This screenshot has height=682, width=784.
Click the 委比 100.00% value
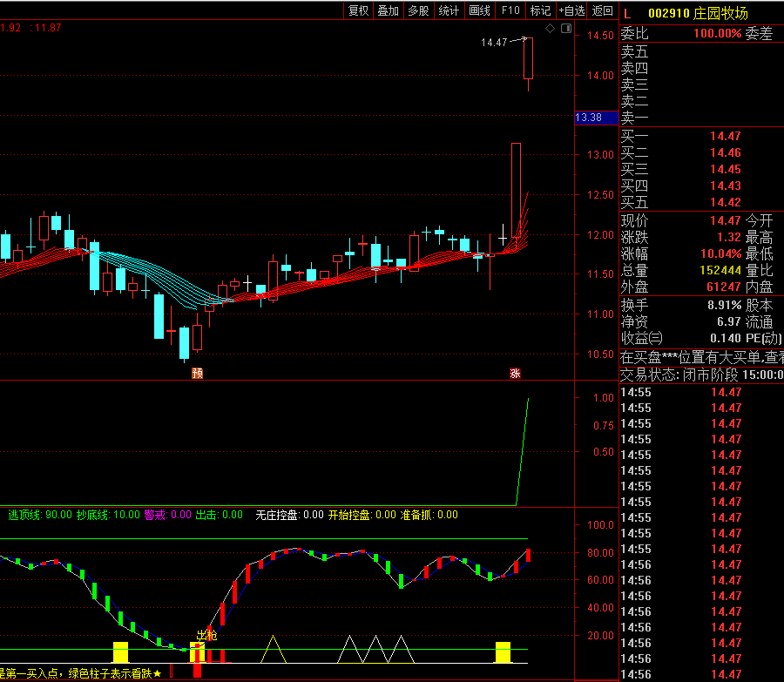coord(718,33)
